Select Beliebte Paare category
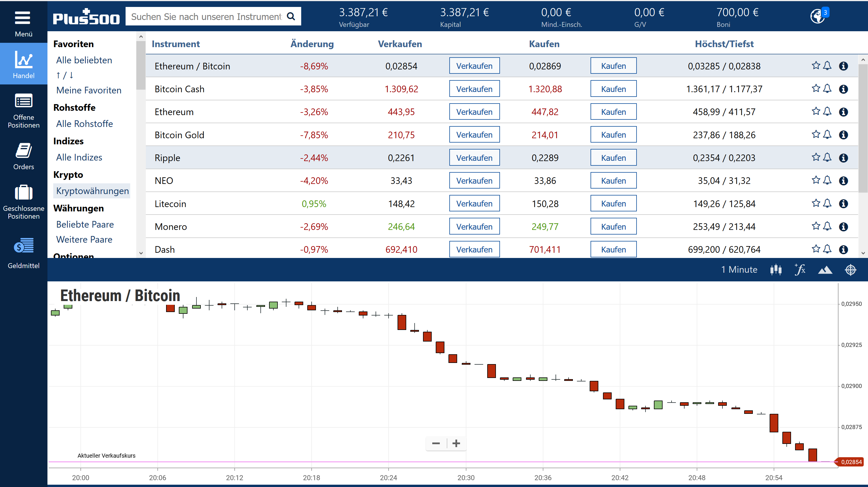 coord(85,225)
